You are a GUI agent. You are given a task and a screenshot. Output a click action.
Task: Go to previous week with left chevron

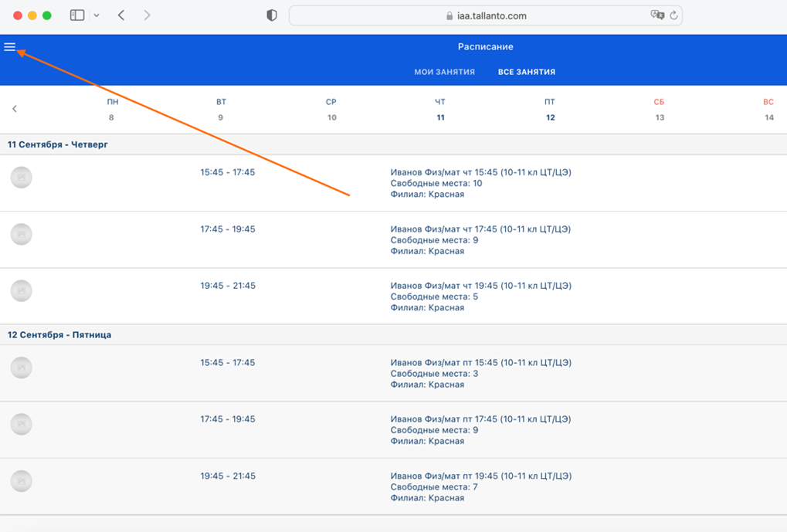point(15,109)
